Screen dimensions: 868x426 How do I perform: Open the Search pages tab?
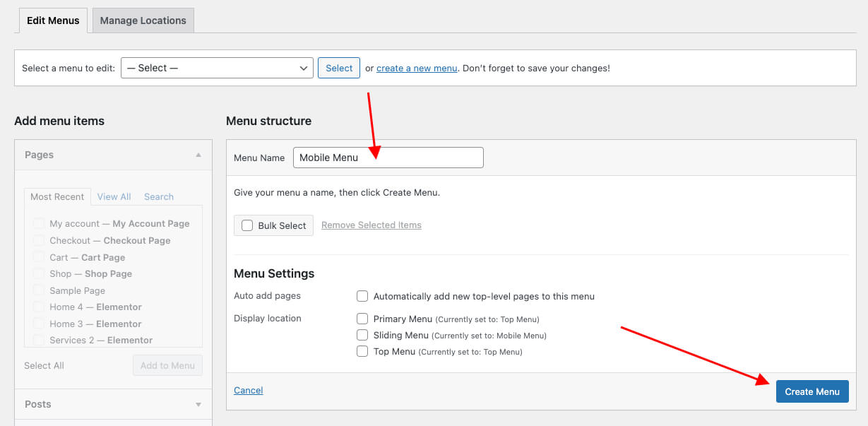pyautogui.click(x=159, y=196)
